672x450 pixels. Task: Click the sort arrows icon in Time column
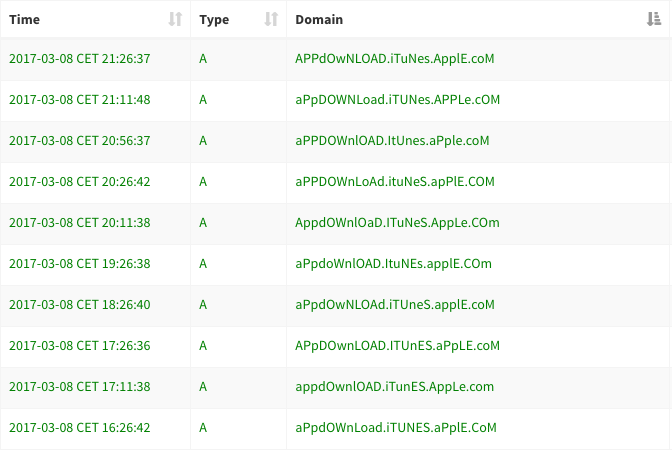176,19
